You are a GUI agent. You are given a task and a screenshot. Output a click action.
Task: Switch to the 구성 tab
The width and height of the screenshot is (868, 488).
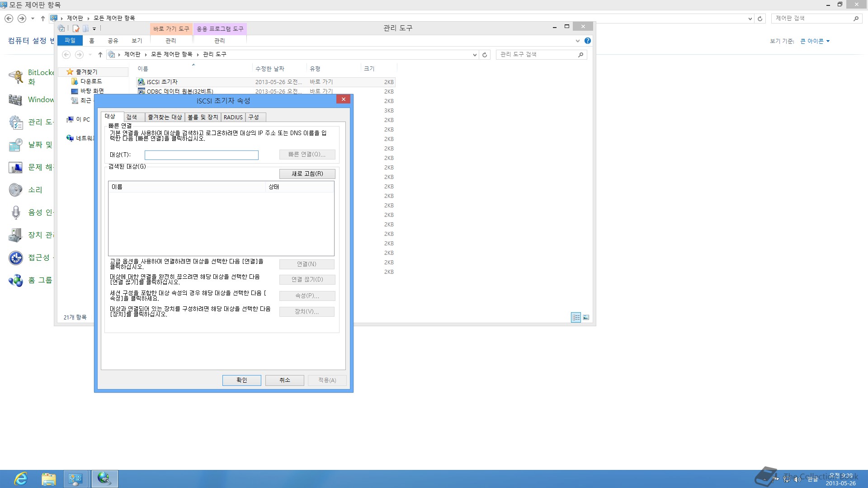click(x=254, y=117)
